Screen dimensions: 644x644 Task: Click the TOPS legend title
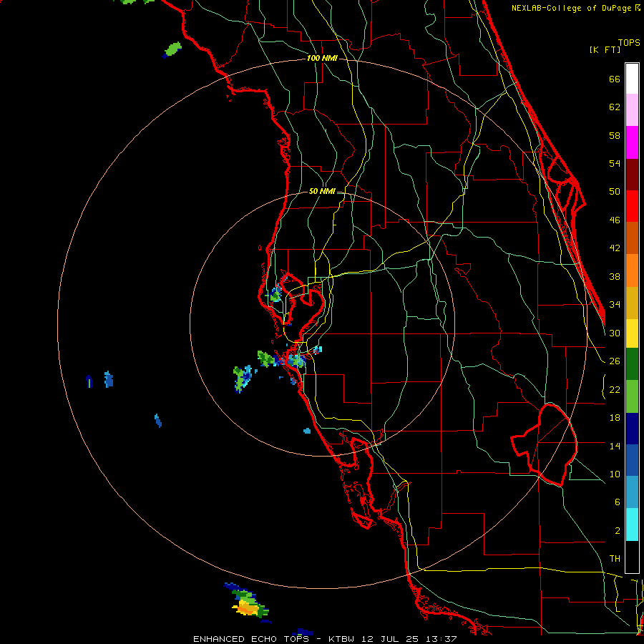click(629, 42)
